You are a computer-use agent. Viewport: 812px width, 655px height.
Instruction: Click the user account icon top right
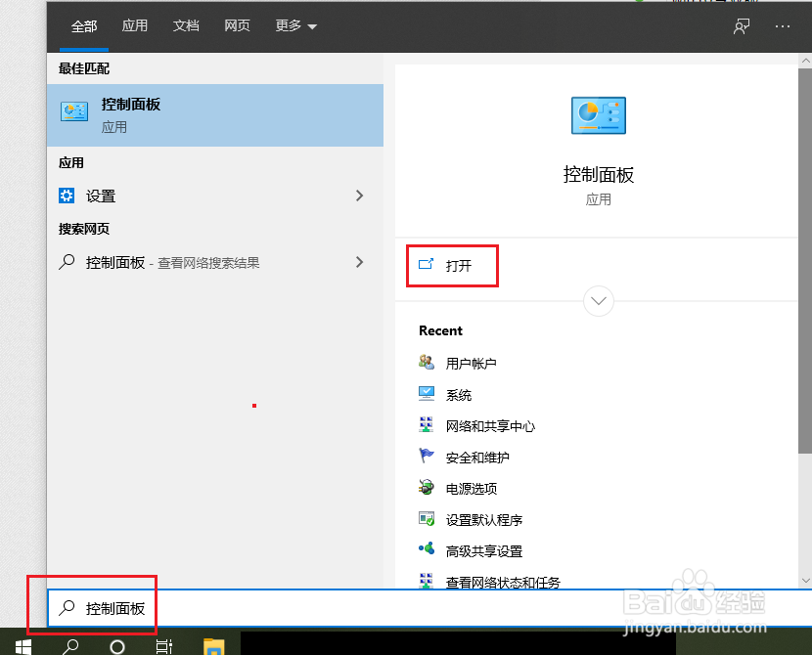(741, 26)
